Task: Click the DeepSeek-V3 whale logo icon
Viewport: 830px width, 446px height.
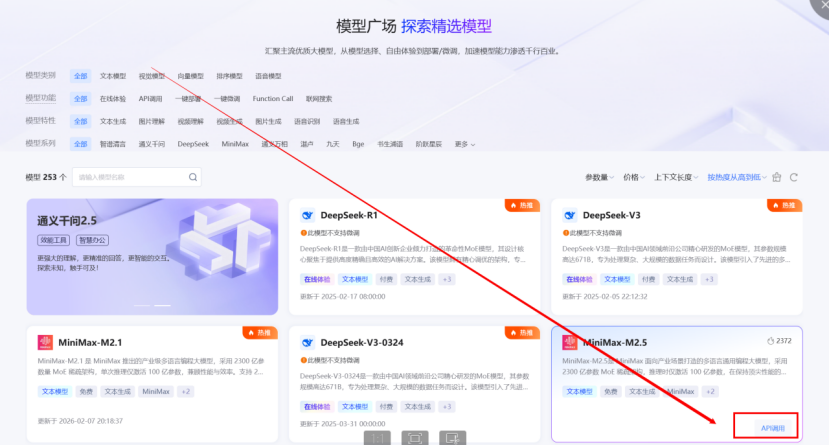Action: pos(570,215)
